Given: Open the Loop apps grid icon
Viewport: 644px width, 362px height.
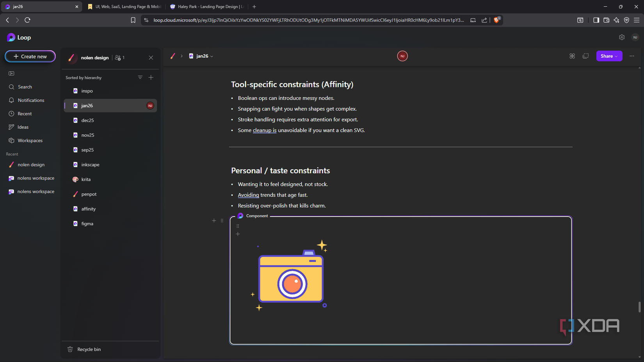Looking at the screenshot, I should coord(572,56).
